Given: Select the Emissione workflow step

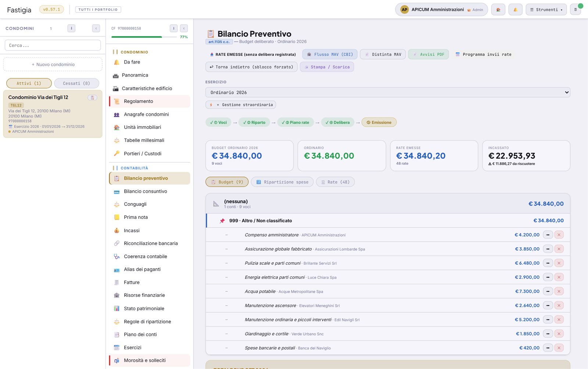Looking at the screenshot, I should pos(379,123).
